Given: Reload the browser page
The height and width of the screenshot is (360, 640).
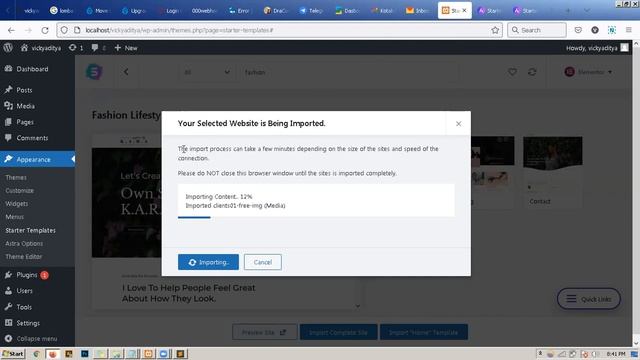Looking at the screenshot, I should 45,30.
